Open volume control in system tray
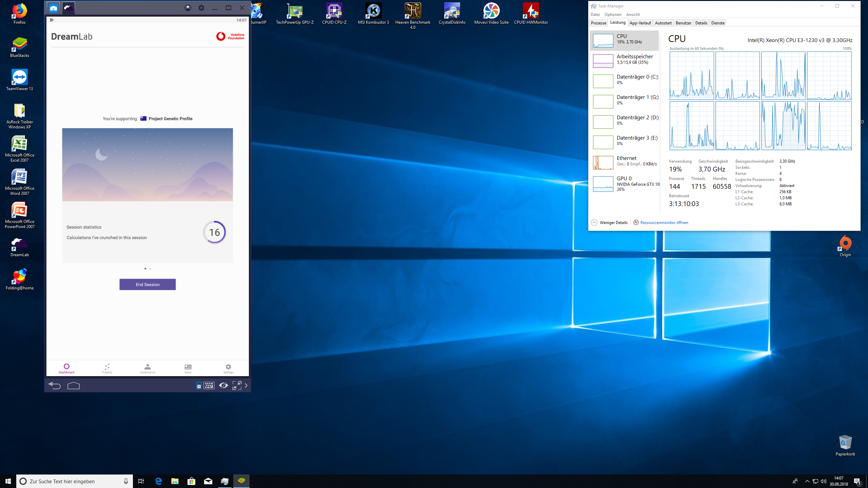The height and width of the screenshot is (488, 868). click(x=824, y=481)
